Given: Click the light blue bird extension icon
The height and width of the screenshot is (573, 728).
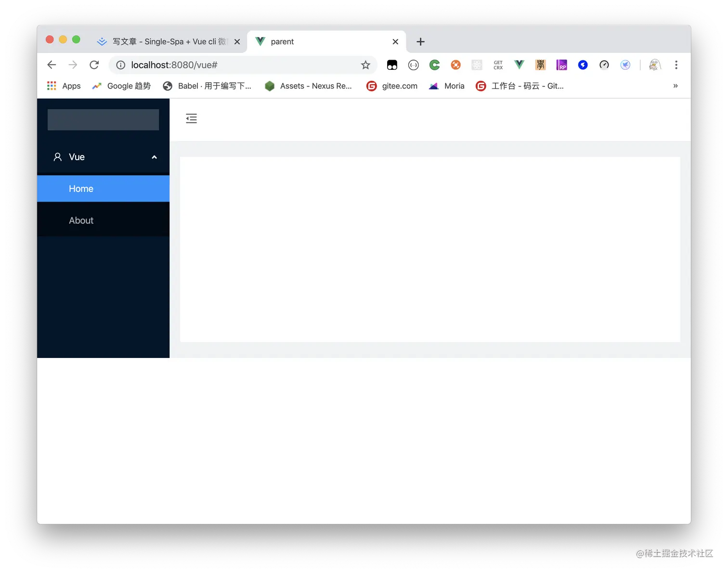Looking at the screenshot, I should (625, 65).
